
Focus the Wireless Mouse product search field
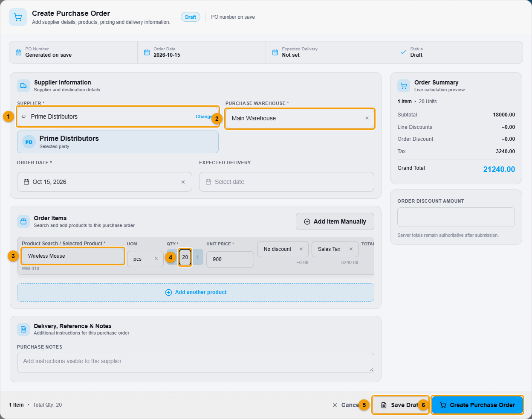point(73,256)
